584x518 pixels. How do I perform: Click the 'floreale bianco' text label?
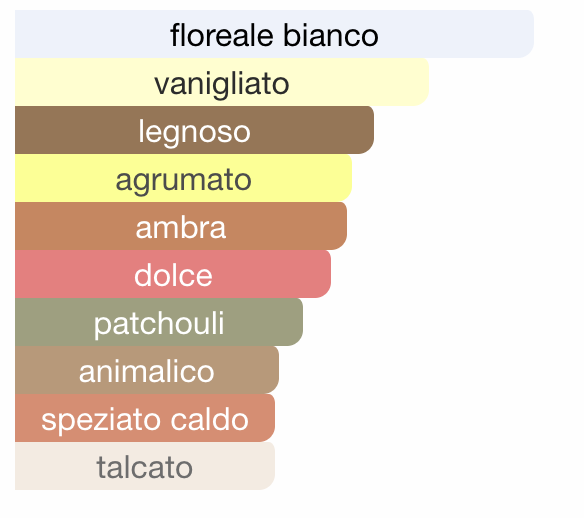(274, 35)
